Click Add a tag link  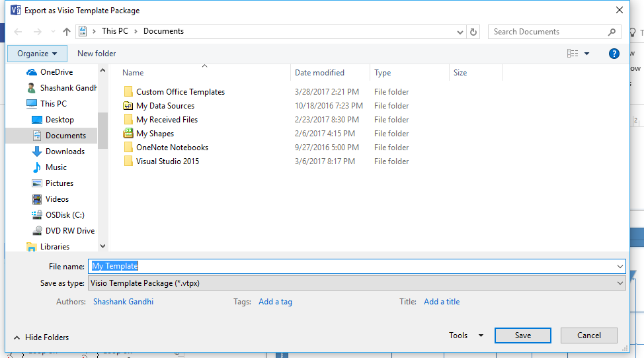[x=275, y=302]
